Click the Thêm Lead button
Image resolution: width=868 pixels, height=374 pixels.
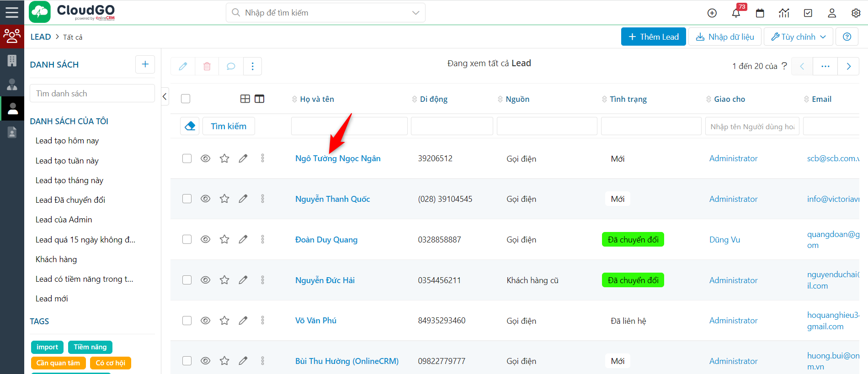[653, 37]
